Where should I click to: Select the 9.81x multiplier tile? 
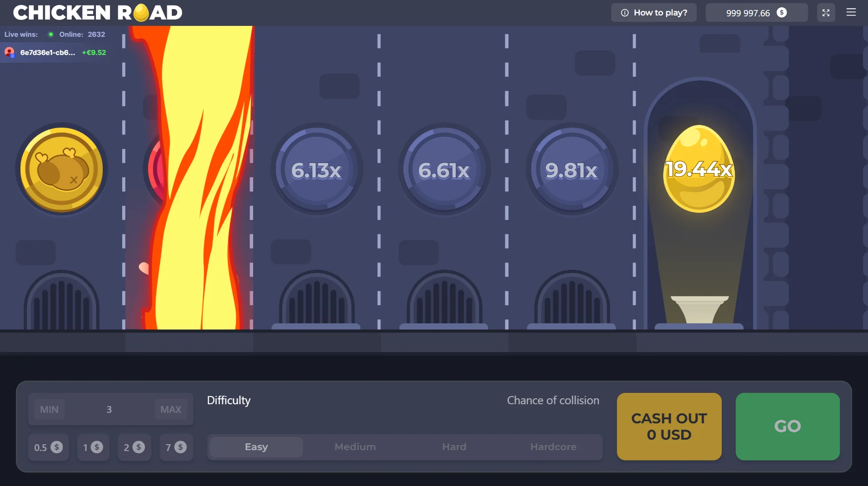click(x=572, y=169)
